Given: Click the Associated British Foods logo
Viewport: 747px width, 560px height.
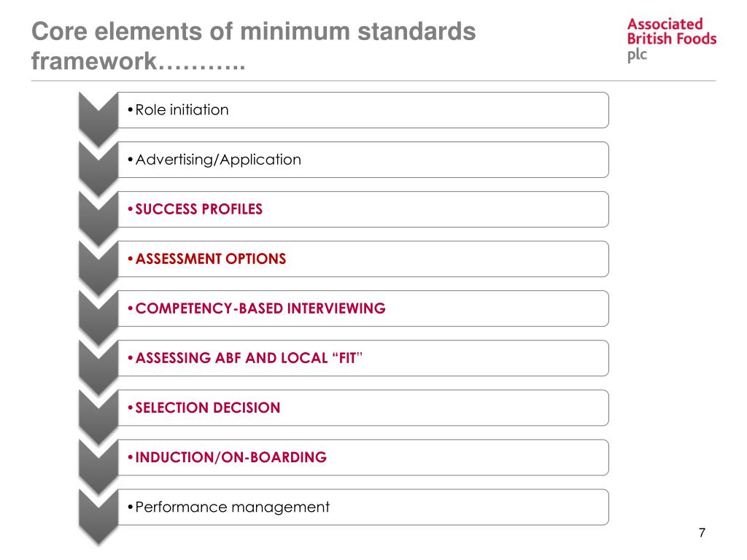Looking at the screenshot, I should coord(671,40).
